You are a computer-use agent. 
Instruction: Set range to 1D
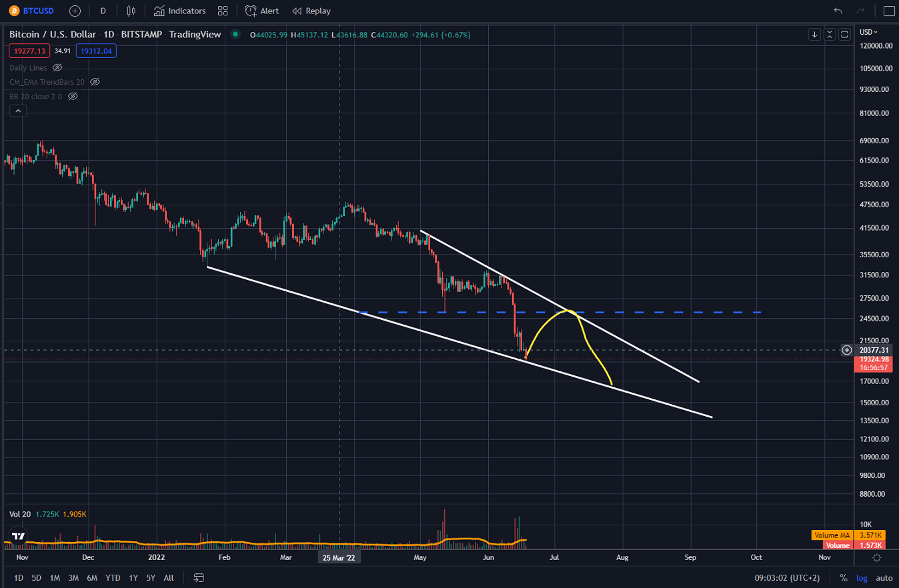[x=18, y=578]
